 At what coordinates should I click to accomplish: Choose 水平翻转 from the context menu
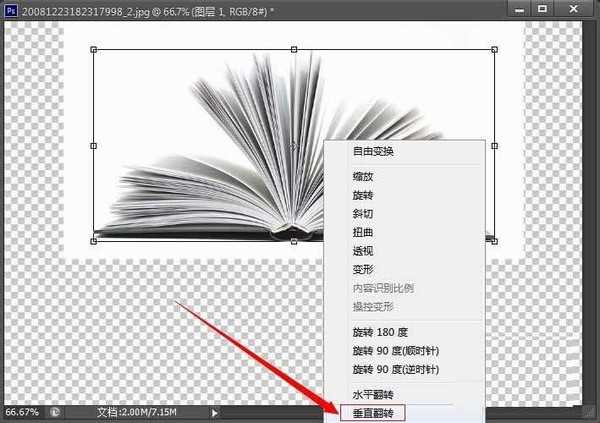374,392
